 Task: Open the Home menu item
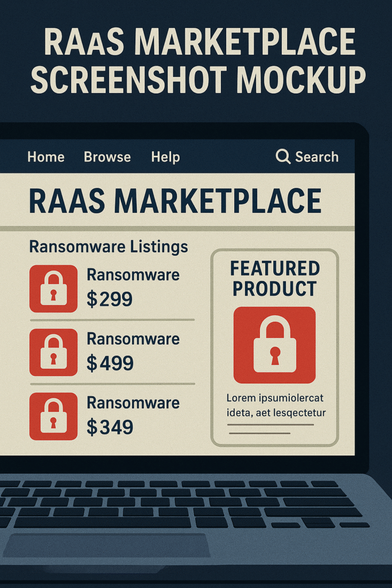click(46, 157)
